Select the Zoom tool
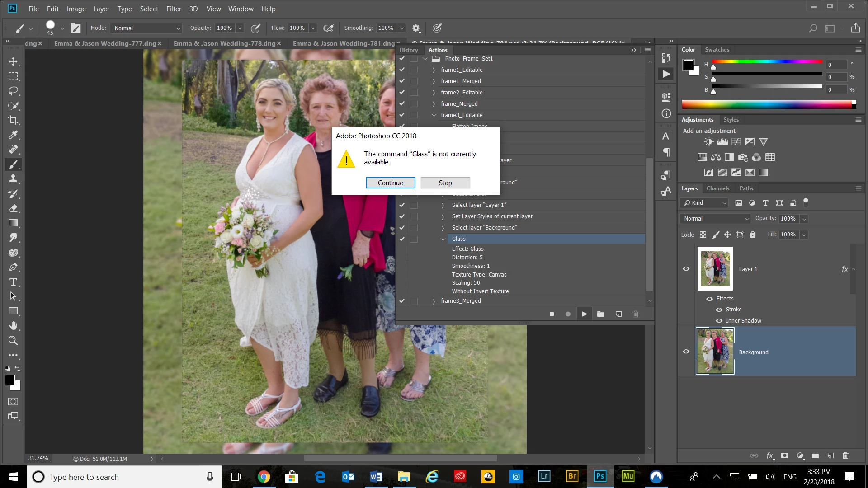The height and width of the screenshot is (488, 868). coord(13,340)
